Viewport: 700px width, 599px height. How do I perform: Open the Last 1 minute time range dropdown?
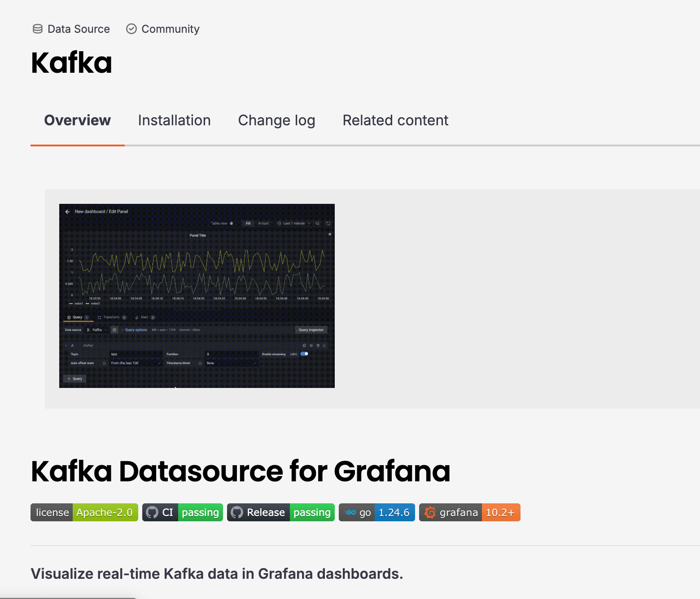(x=294, y=223)
